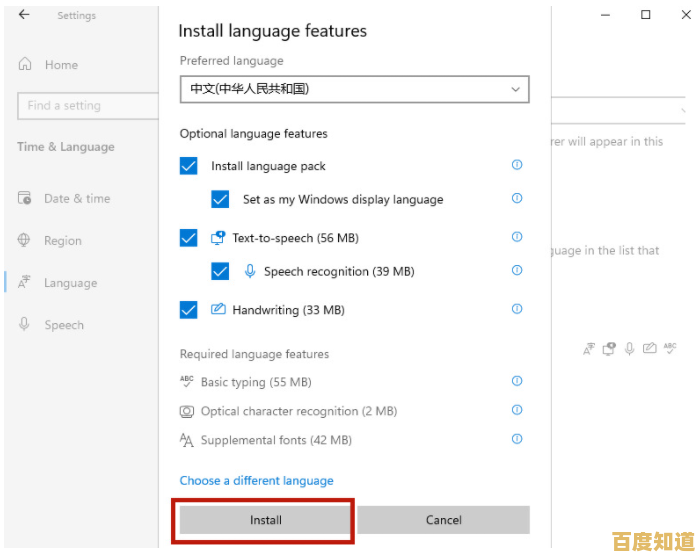Viewport: 700px width, 560px height.
Task: Click info icon for Supplemental fonts (42 MB)
Action: [x=517, y=439]
